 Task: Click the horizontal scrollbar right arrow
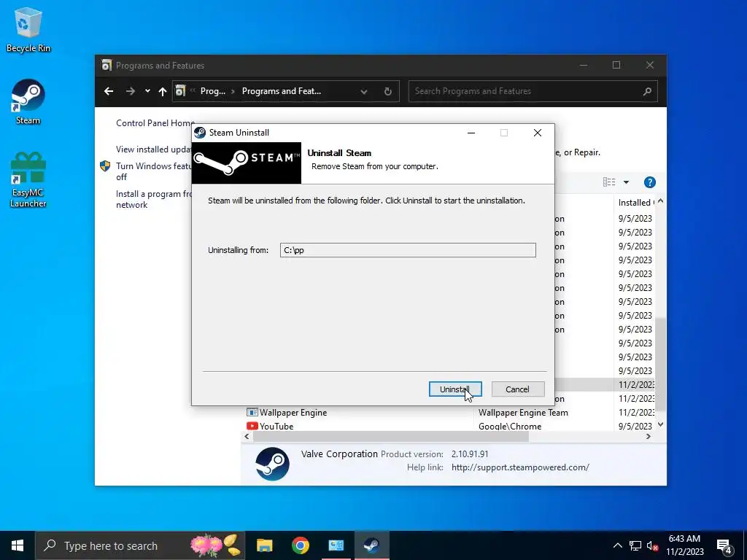(x=649, y=436)
